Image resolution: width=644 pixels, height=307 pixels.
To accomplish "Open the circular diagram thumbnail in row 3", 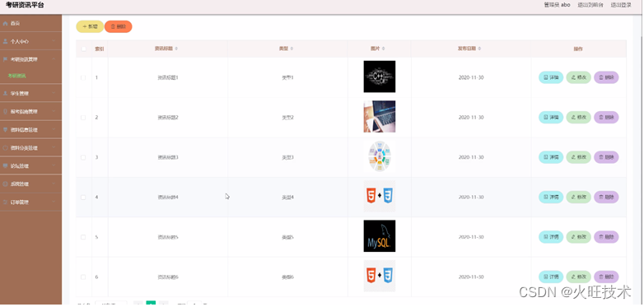I will point(380,156).
